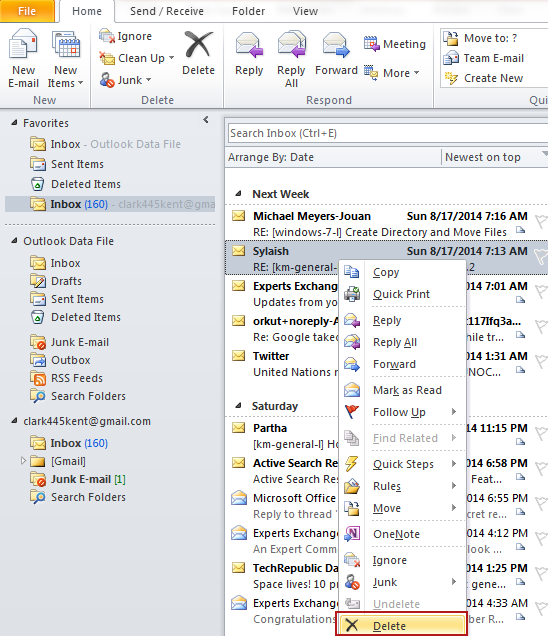The height and width of the screenshot is (636, 548).
Task: Click the Reply ribbon icon
Action: [249, 45]
